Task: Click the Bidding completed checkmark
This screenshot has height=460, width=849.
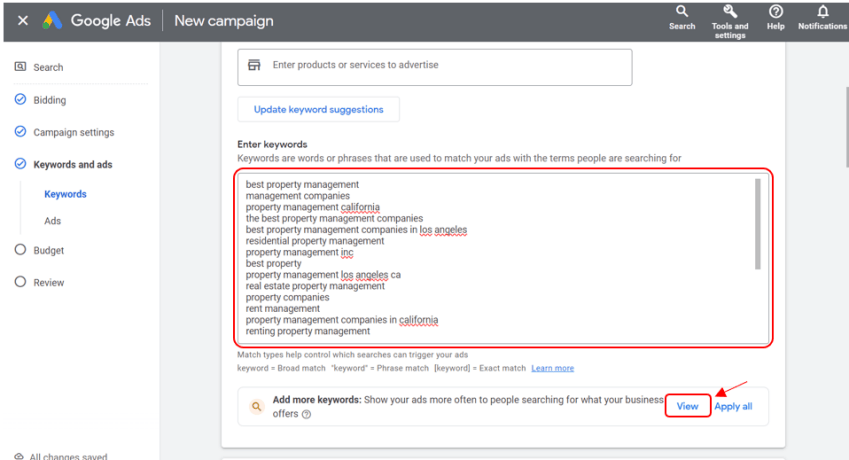Action: pos(20,99)
